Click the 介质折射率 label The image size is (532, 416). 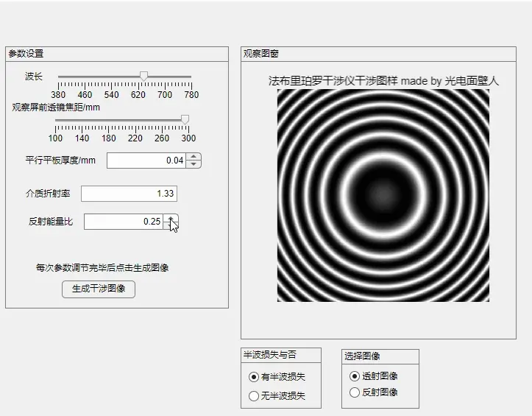point(48,194)
